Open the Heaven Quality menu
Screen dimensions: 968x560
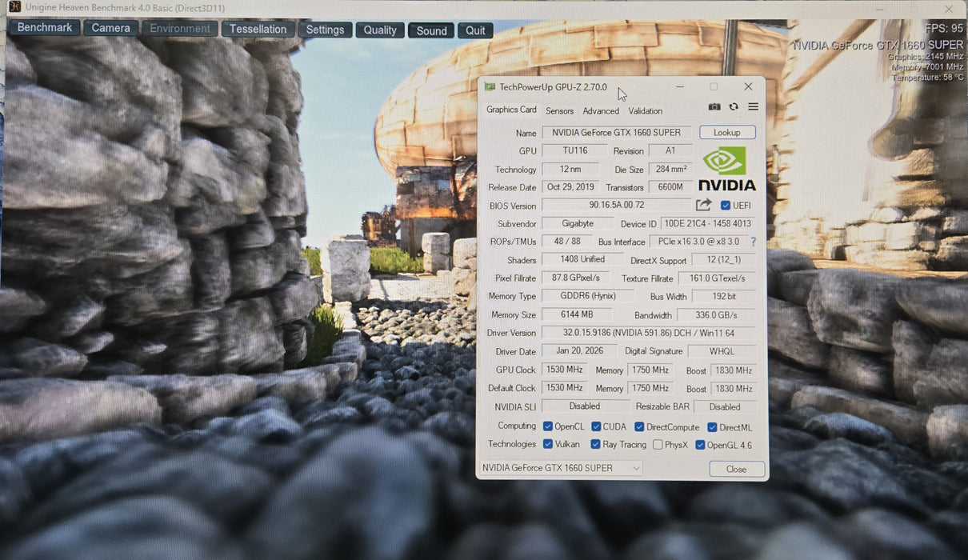pyautogui.click(x=380, y=30)
